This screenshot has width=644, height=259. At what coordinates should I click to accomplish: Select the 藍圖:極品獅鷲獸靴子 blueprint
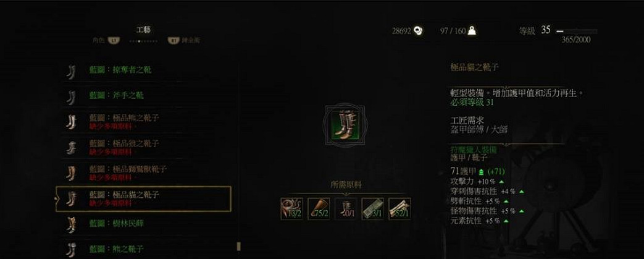pyautogui.click(x=144, y=172)
